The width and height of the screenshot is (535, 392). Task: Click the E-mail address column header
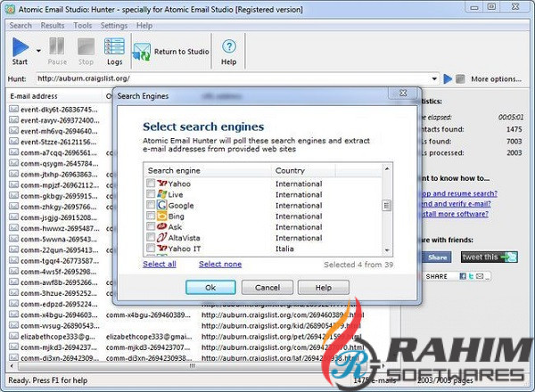(53, 96)
